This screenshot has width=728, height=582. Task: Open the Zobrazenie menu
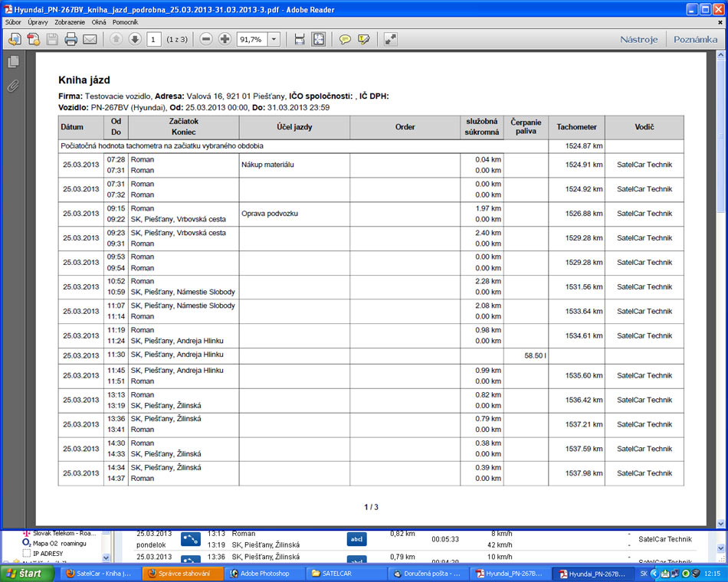[70, 21]
